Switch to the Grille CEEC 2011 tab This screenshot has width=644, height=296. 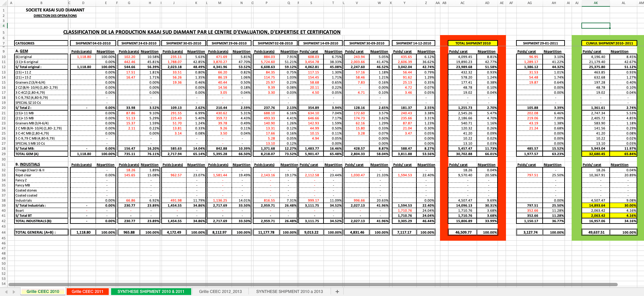click(x=88, y=292)
